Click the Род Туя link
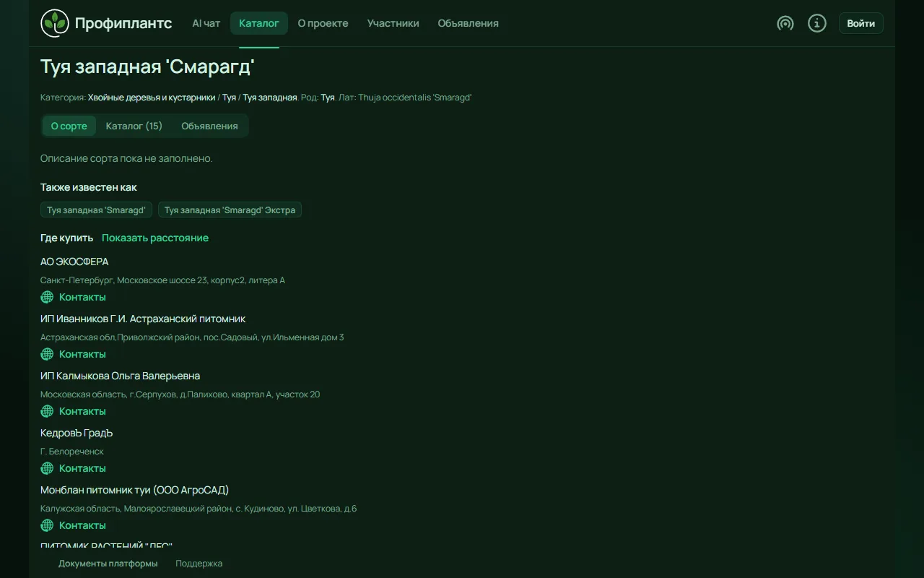Viewport: 924px width, 578px height. click(328, 97)
